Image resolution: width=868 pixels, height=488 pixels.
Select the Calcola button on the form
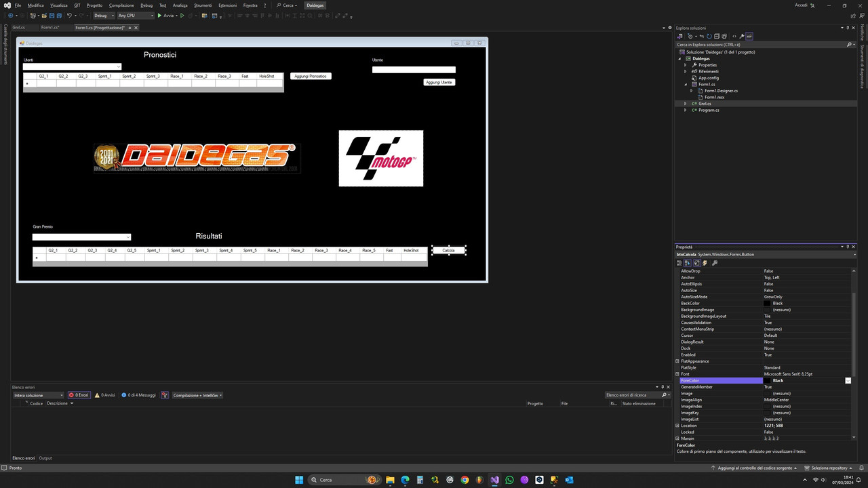448,250
